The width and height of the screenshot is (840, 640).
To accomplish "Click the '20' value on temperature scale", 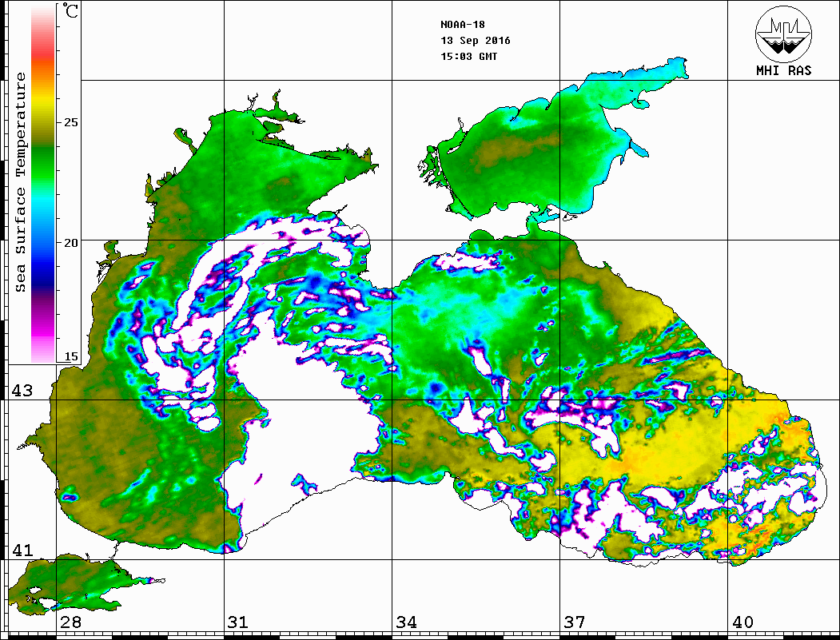I will tap(70, 243).
